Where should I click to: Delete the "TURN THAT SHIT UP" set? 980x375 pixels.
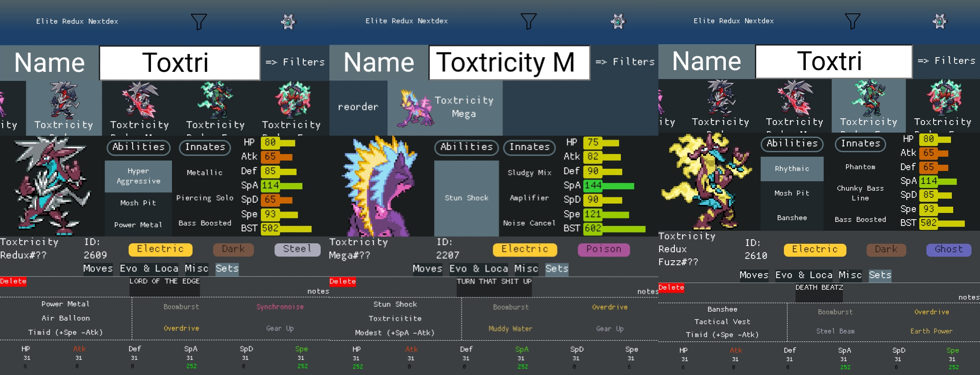point(343,282)
